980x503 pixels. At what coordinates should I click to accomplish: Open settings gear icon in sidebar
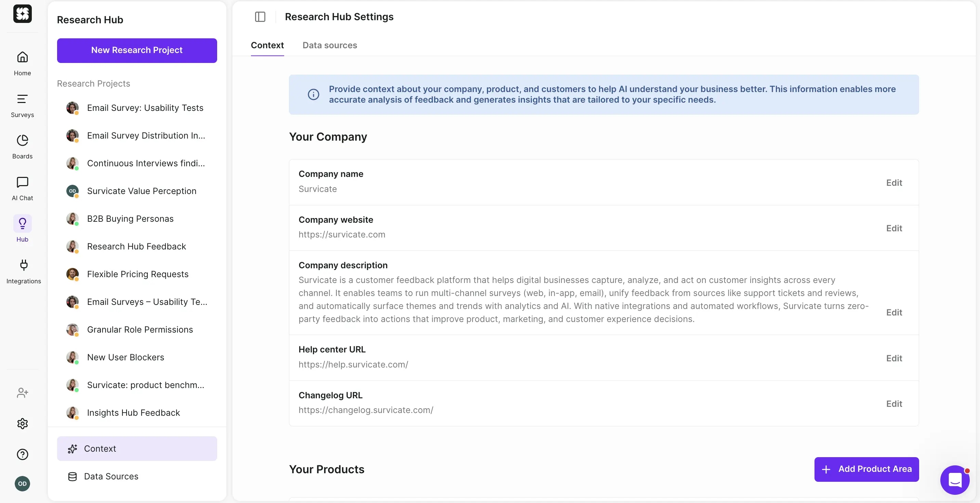pos(23,423)
